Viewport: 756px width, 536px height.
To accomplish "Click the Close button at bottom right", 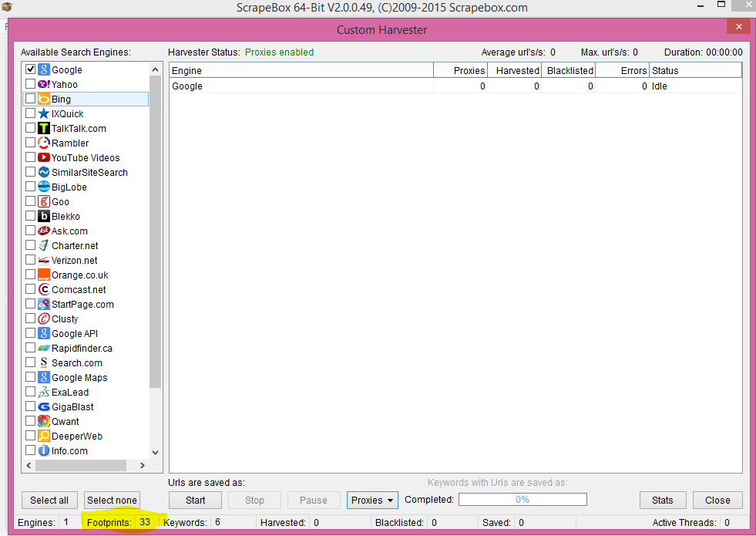I will tap(717, 501).
